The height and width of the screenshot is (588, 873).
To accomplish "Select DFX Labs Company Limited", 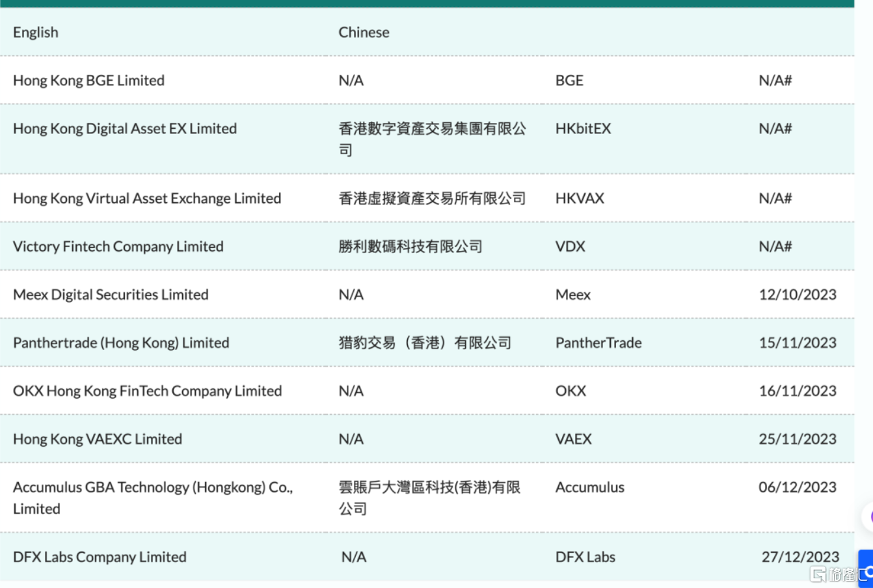I will (100, 557).
